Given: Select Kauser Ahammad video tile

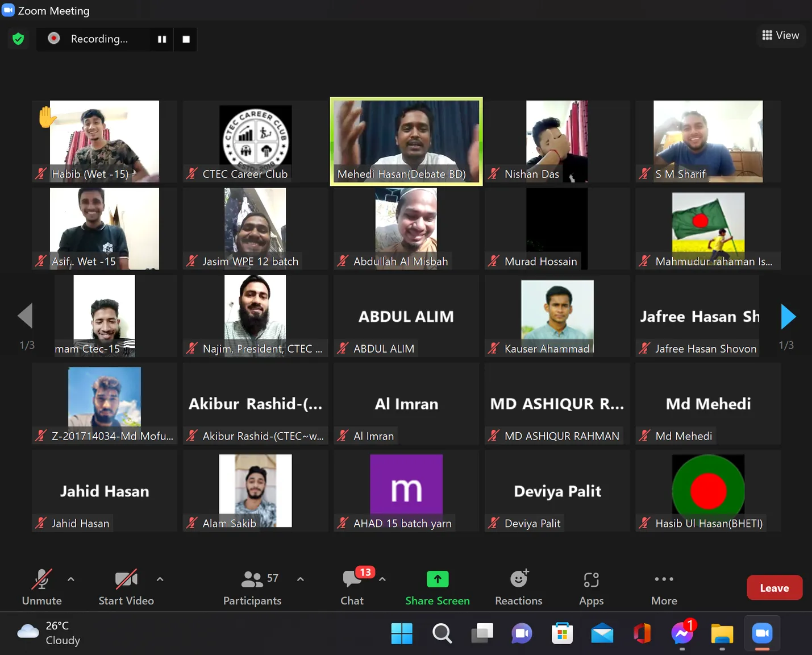Looking at the screenshot, I should (557, 316).
